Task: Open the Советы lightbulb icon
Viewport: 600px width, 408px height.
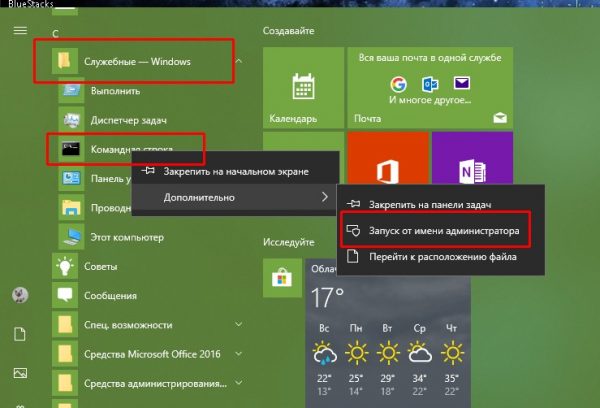Action: (65, 266)
